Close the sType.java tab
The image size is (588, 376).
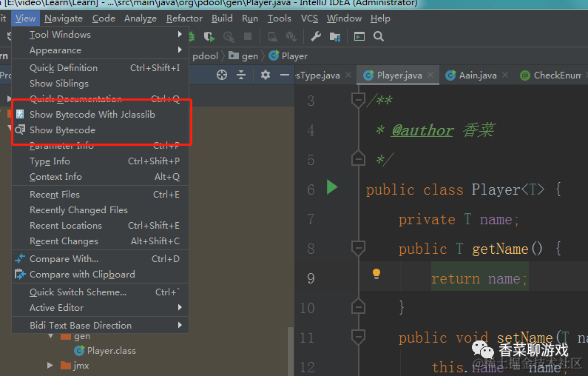(x=348, y=75)
